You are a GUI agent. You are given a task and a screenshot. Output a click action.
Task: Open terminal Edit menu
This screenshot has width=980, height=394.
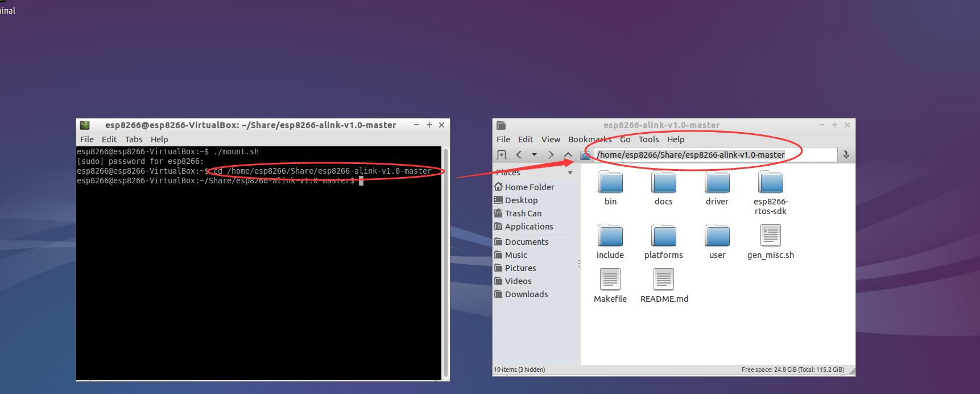coord(109,139)
